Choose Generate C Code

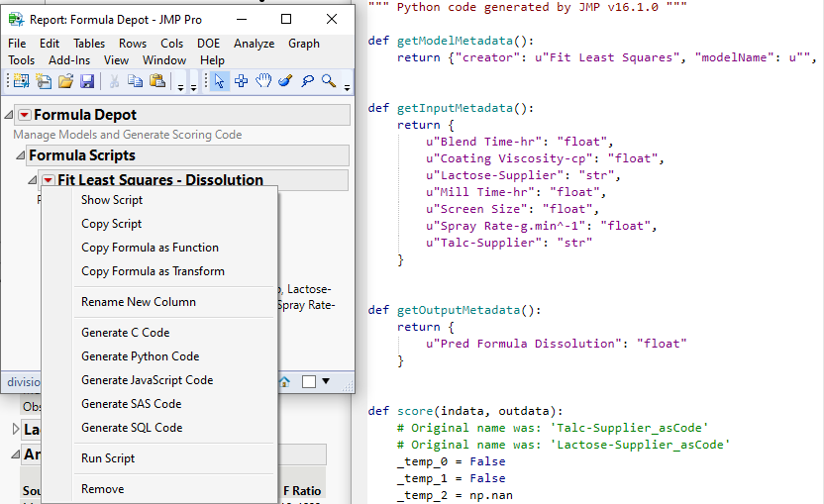tap(159, 332)
